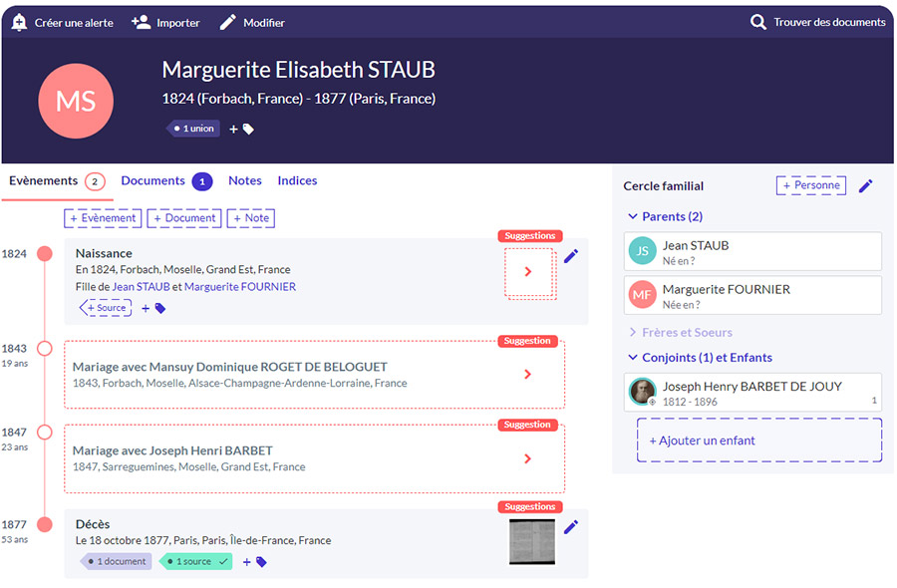Open the Marguerite FOURNIER link in Naissance
The height and width of the screenshot is (588, 897).
[239, 287]
